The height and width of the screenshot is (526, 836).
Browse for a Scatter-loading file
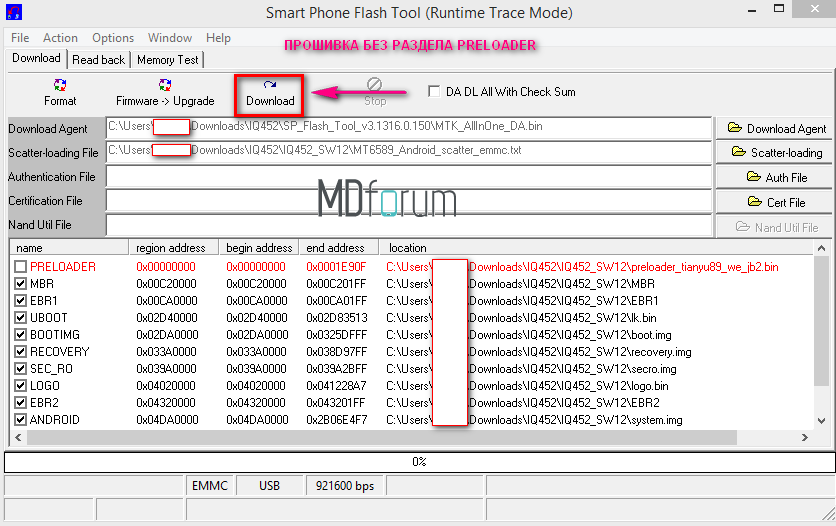tap(774, 152)
